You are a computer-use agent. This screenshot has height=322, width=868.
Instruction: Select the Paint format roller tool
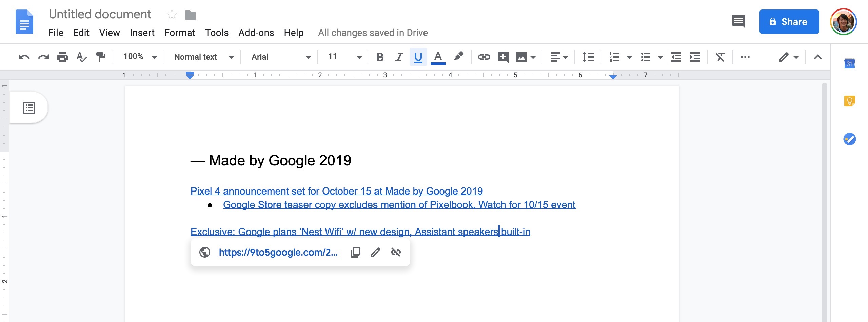coord(100,57)
